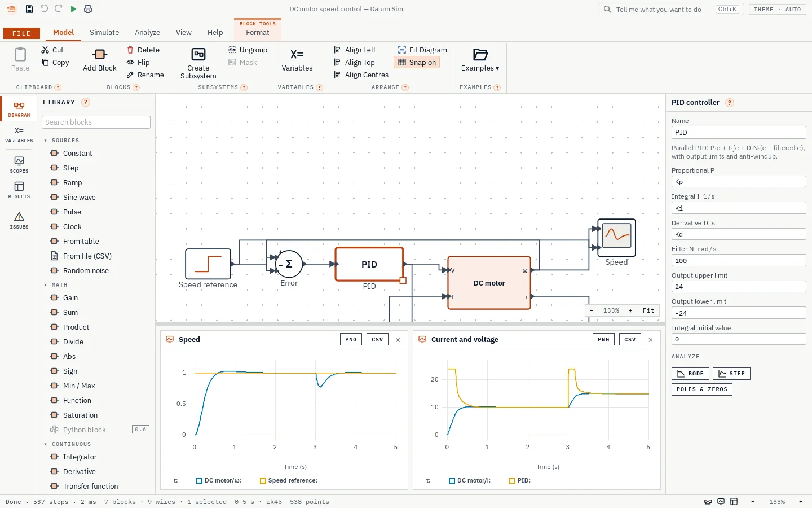The image size is (812, 508).
Task: Switch to Scopes in the left sidebar
Action: [x=19, y=165]
